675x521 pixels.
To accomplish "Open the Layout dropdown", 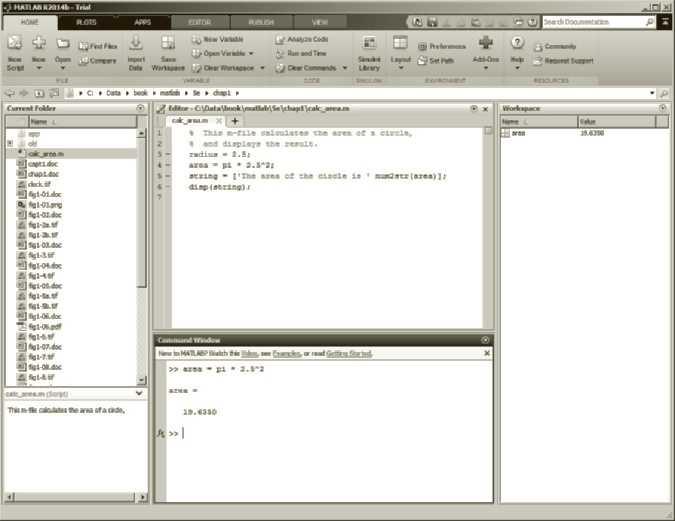I will 400,68.
